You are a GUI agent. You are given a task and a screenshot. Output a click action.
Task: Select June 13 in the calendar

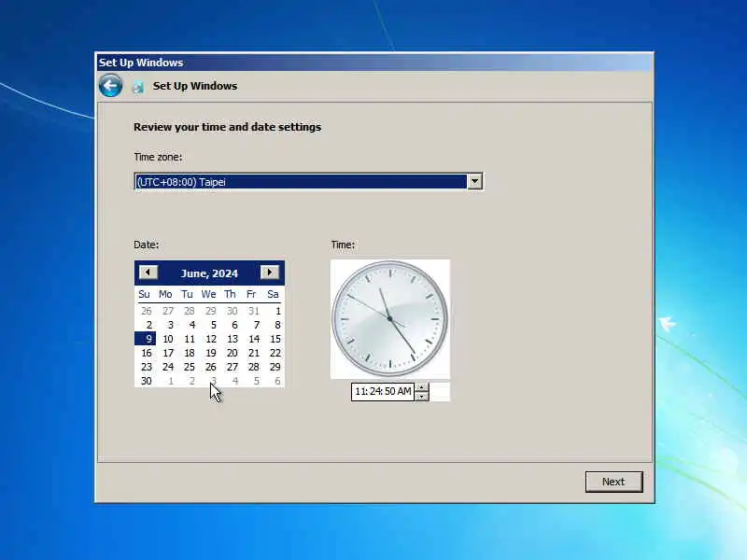(x=232, y=339)
